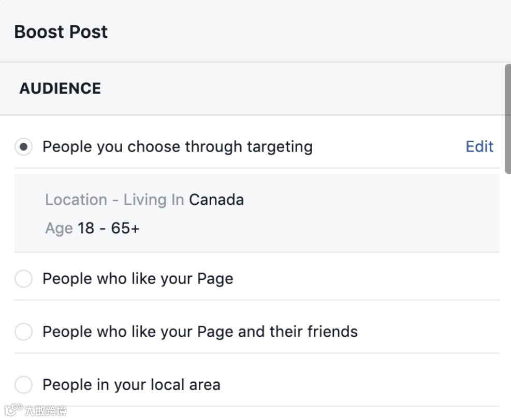Select the "People who like your Page" radio button
Viewport: 511px width, 420px height.
(23, 279)
